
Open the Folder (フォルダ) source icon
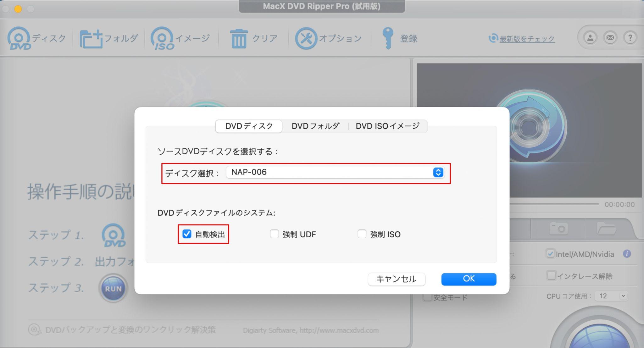[91, 39]
